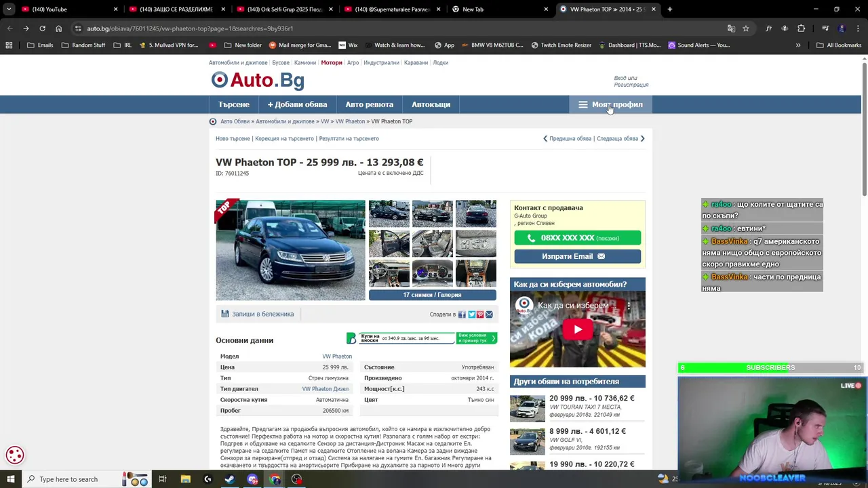Expand the hidden bookmarks chevron
Viewport: 868px width, 488px height.
click(798, 45)
